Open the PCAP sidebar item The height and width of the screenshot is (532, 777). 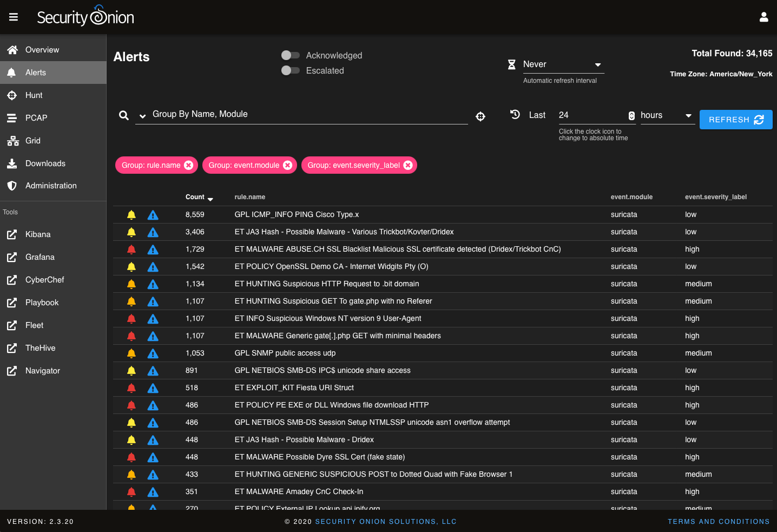pos(36,118)
